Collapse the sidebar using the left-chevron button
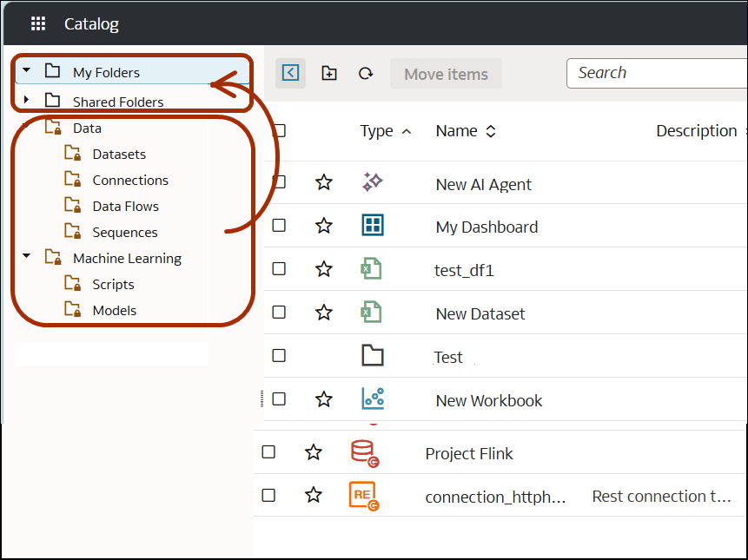The image size is (748, 560). 290,73
